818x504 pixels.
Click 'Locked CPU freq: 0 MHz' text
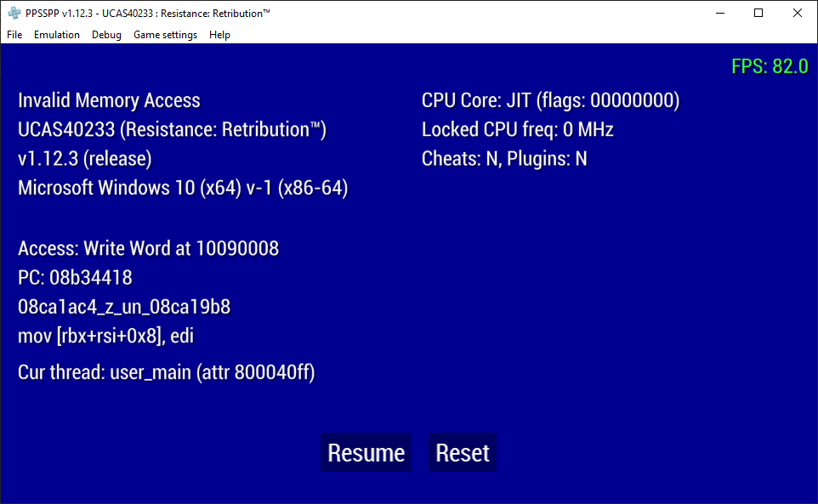click(x=518, y=130)
